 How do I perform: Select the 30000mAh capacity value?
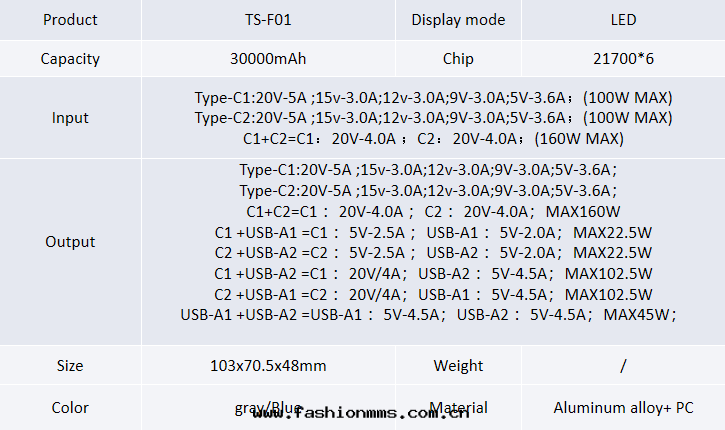(268, 59)
